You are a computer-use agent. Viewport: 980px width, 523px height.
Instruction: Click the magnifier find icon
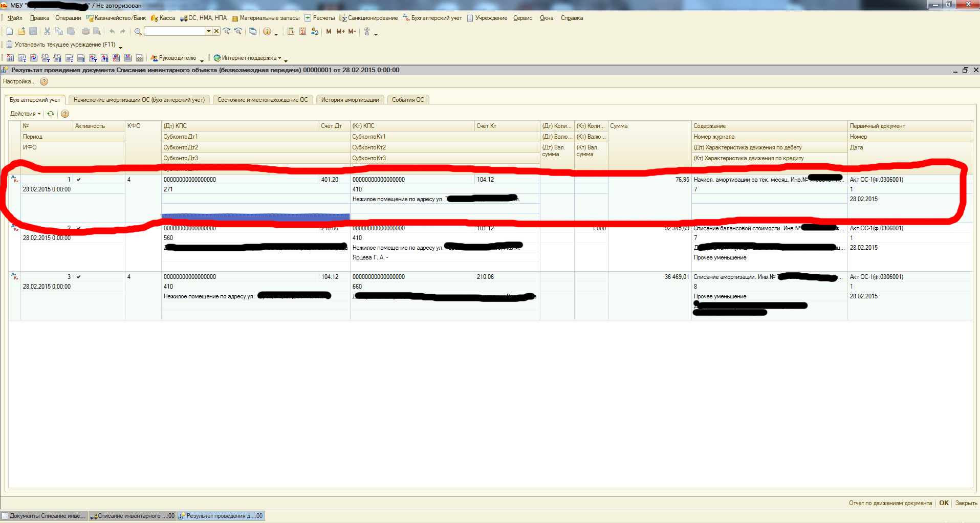[x=138, y=31]
